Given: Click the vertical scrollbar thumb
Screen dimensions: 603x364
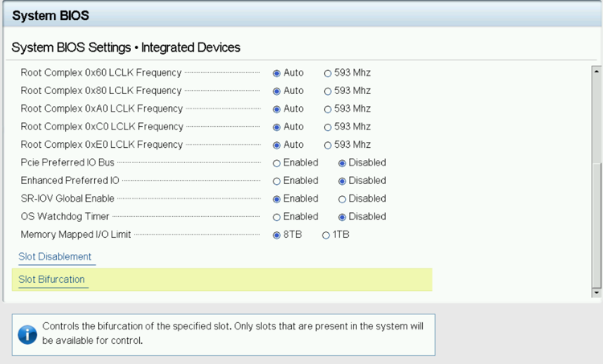Looking at the screenshot, I should 596,225.
